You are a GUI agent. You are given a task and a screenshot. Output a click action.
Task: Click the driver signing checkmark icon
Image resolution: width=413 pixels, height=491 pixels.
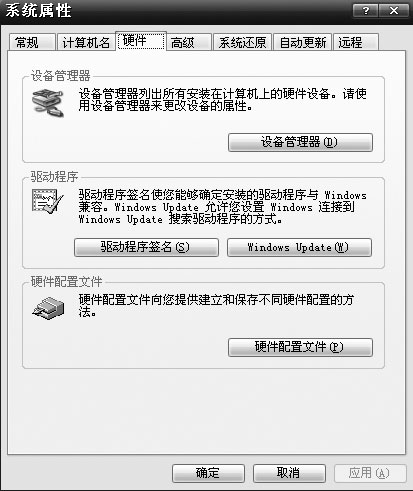tap(47, 201)
